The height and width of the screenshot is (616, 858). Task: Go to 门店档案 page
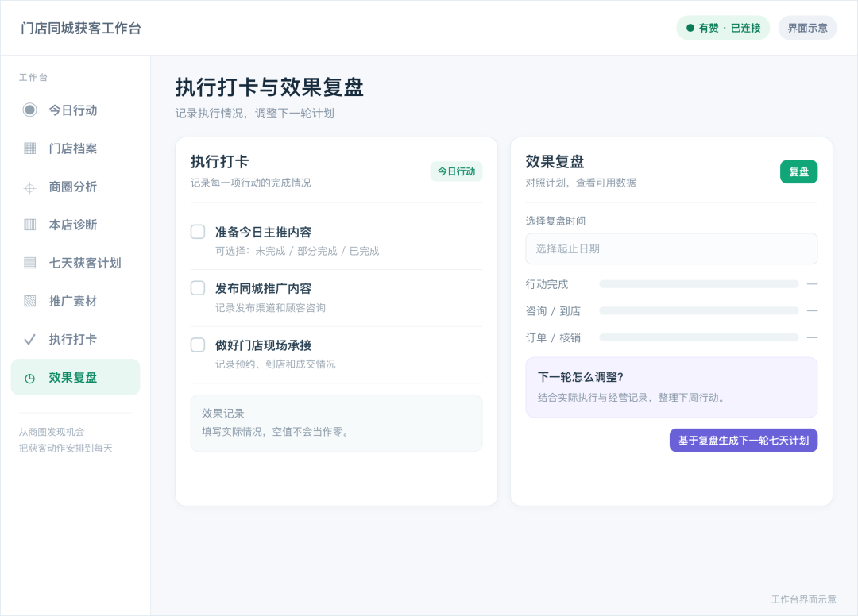tap(75, 148)
